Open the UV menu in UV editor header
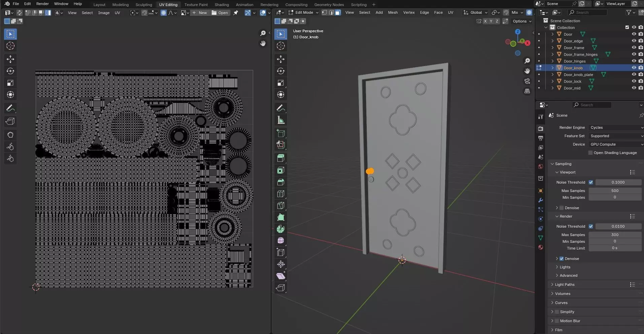Screen dimensions: 644x334 click(x=117, y=13)
